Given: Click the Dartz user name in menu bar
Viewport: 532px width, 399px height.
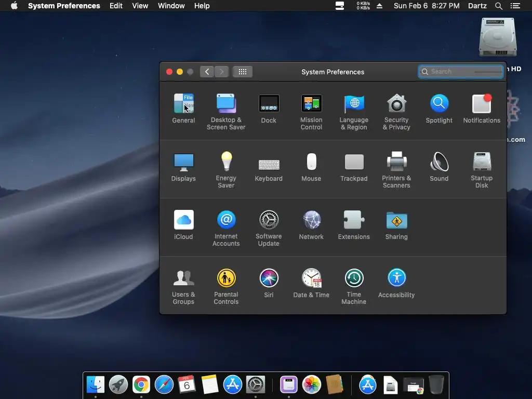Looking at the screenshot, I should (x=477, y=6).
